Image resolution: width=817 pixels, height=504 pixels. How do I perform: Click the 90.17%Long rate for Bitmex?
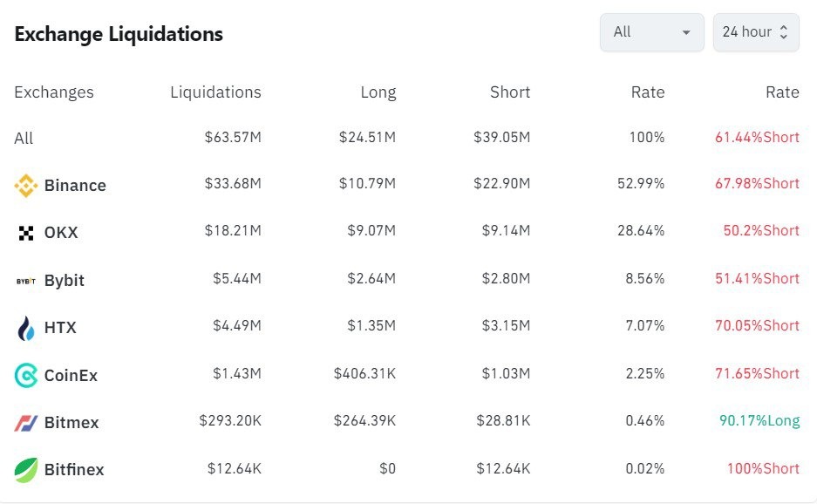759,421
